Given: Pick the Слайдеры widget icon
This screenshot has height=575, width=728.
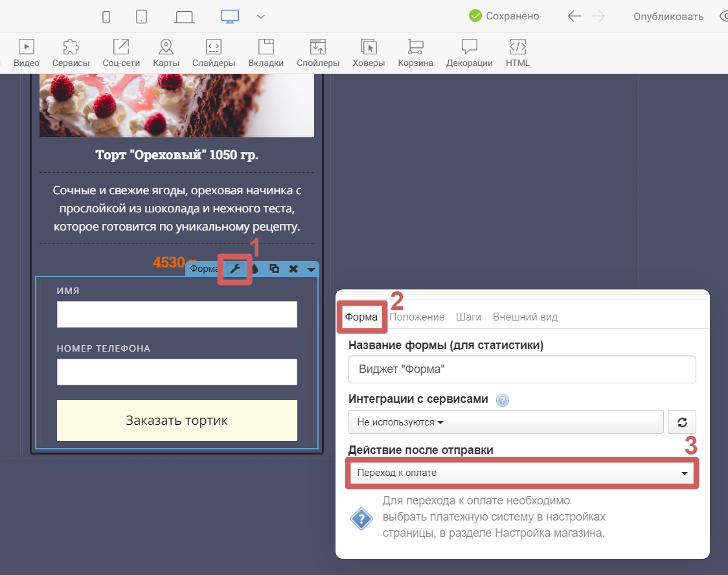Looking at the screenshot, I should pos(213,53).
